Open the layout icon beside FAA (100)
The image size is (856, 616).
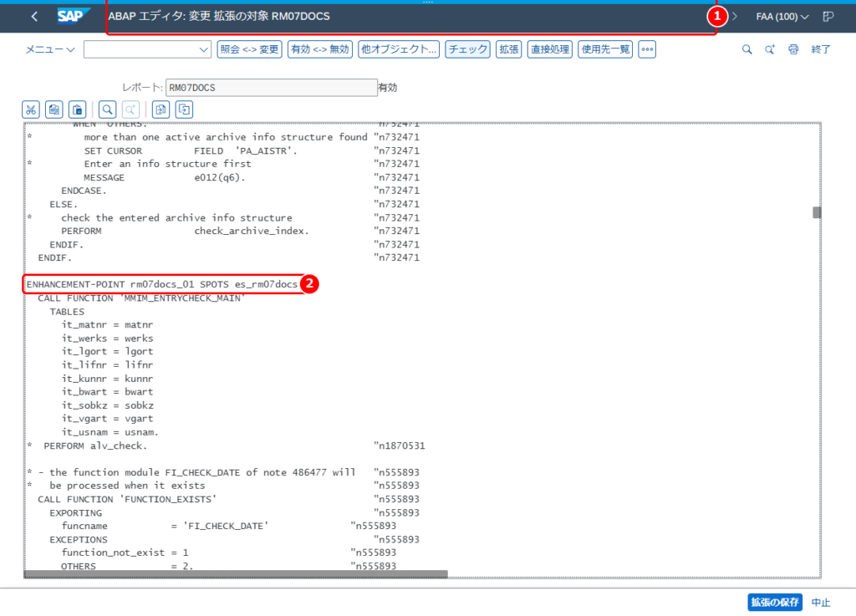click(828, 17)
